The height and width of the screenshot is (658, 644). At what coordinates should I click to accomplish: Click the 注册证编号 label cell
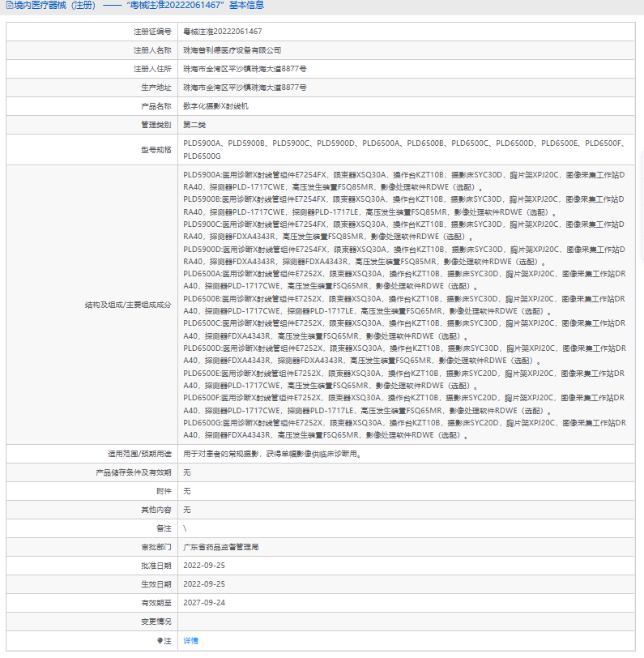(x=92, y=32)
